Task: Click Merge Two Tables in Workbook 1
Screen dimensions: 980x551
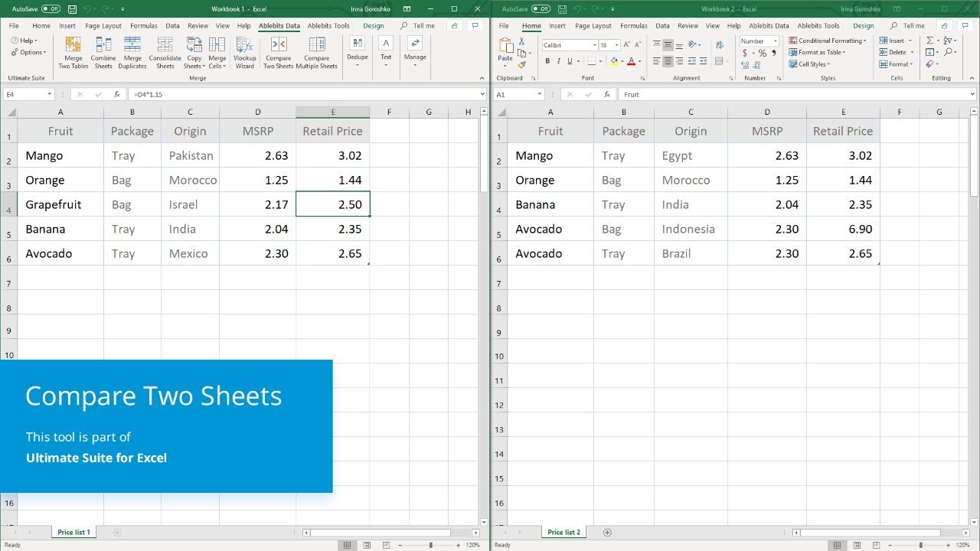Action: pos(73,53)
